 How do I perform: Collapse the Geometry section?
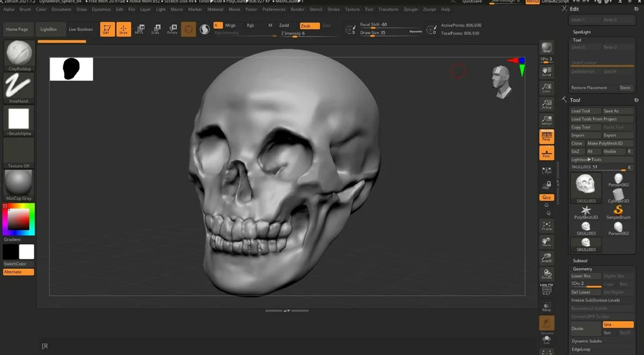[582, 269]
